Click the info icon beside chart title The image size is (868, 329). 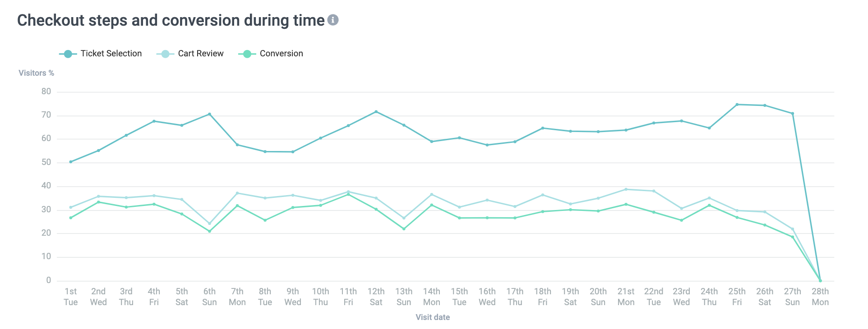click(333, 20)
